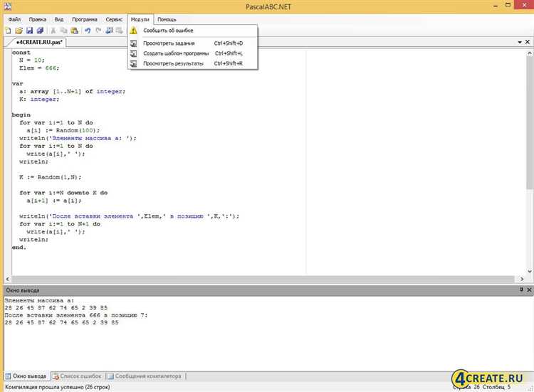Switch to the Сообщения компилятора tab

[145, 376]
